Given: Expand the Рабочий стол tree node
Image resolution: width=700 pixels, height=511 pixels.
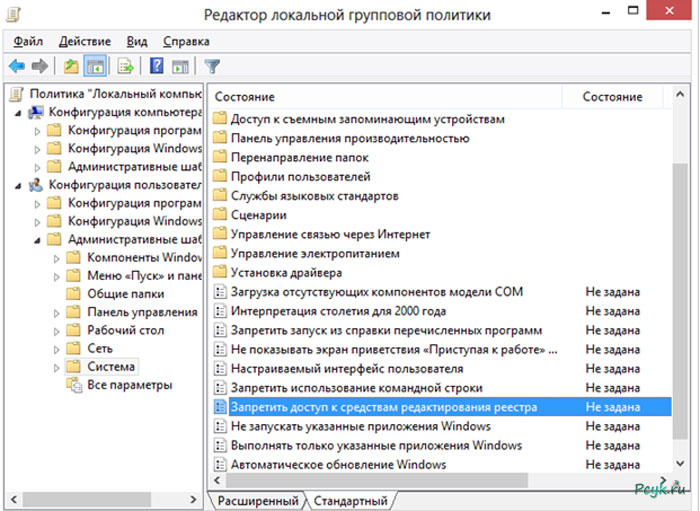Looking at the screenshot, I should (56, 330).
